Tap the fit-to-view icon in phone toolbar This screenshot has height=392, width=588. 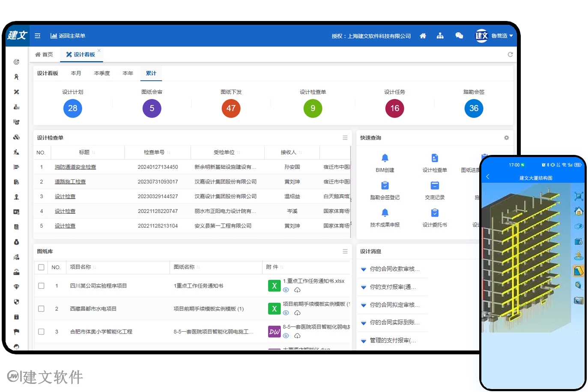point(579,196)
